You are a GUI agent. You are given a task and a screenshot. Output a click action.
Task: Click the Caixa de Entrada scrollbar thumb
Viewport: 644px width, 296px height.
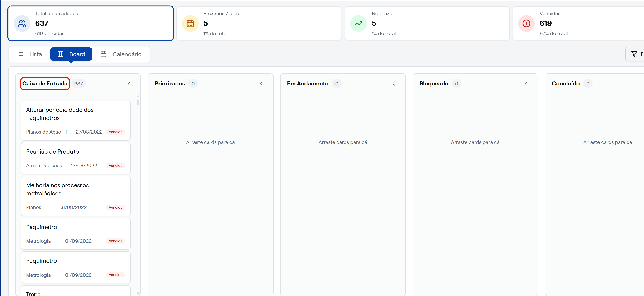coord(138,102)
